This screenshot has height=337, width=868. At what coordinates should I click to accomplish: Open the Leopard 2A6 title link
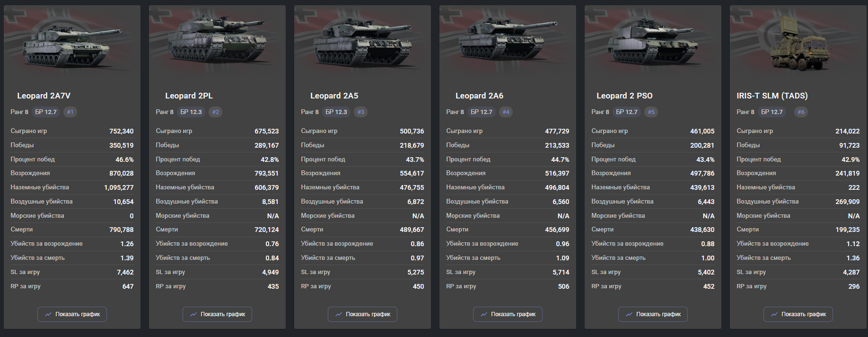coord(479,96)
